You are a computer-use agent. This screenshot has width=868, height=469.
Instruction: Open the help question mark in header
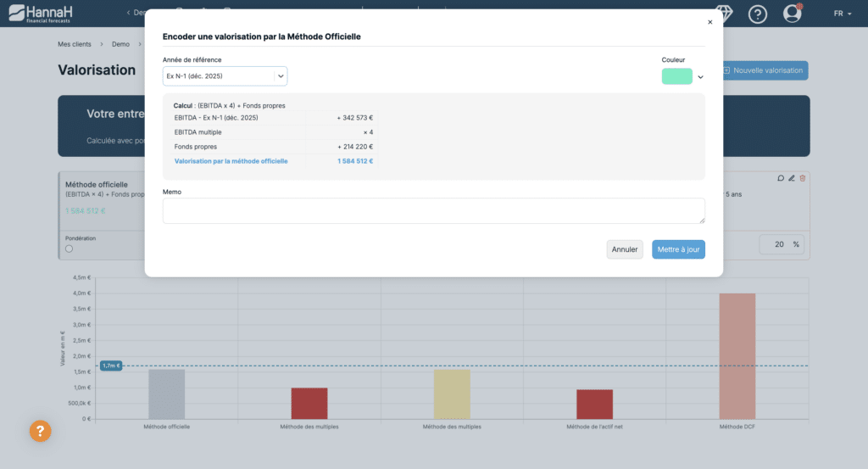[x=757, y=14]
